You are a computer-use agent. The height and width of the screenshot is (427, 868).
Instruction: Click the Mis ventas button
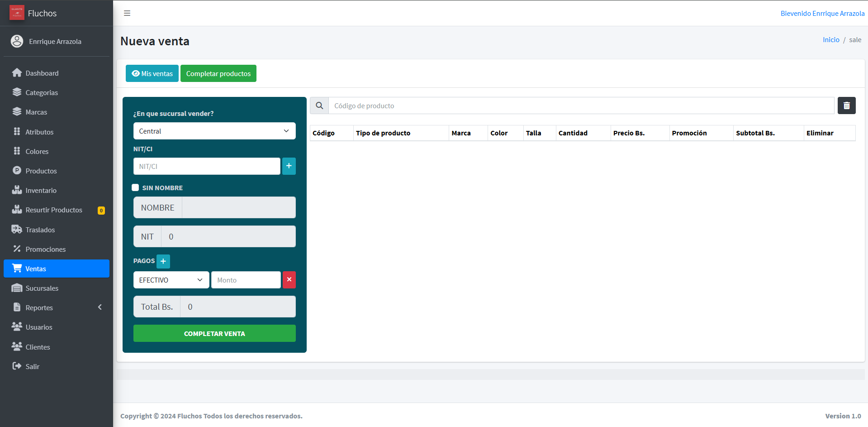pyautogui.click(x=152, y=73)
